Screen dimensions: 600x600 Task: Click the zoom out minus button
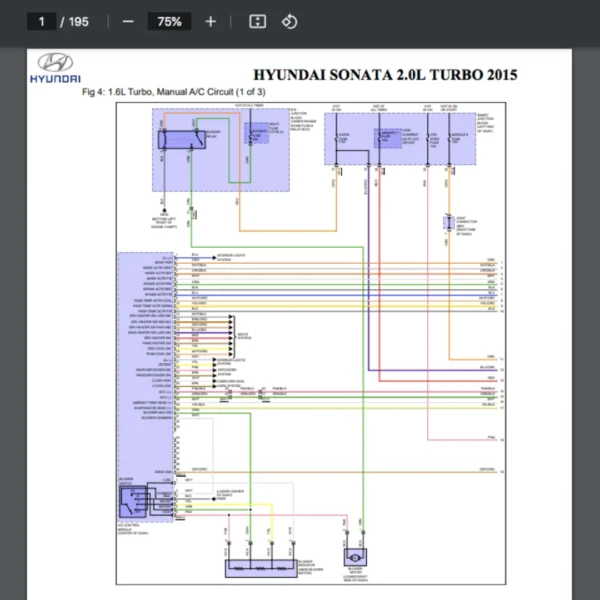coord(127,21)
